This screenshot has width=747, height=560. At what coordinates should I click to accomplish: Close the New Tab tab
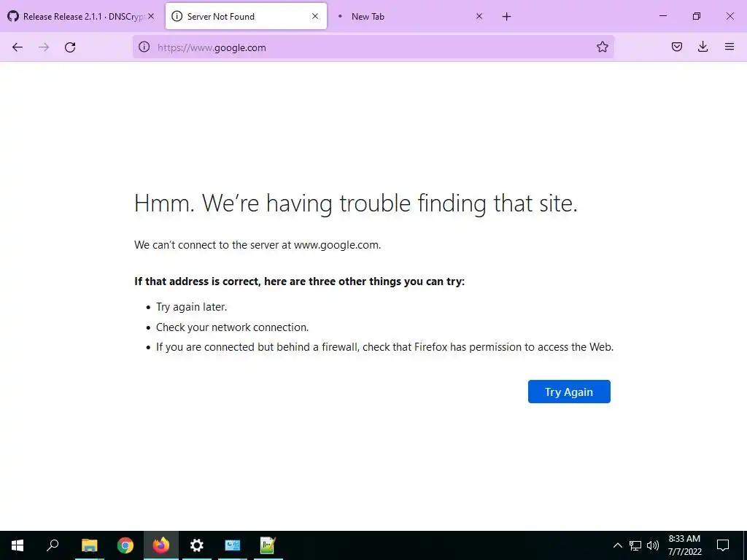pos(479,16)
